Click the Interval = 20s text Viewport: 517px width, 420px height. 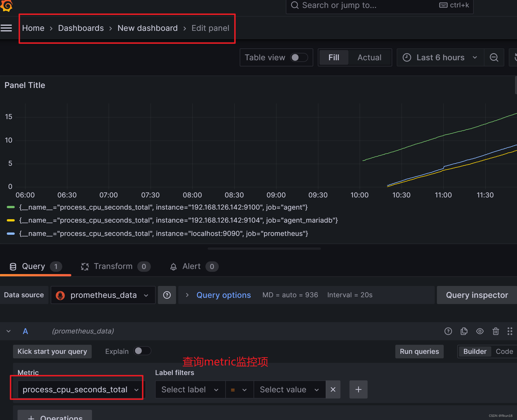click(350, 295)
